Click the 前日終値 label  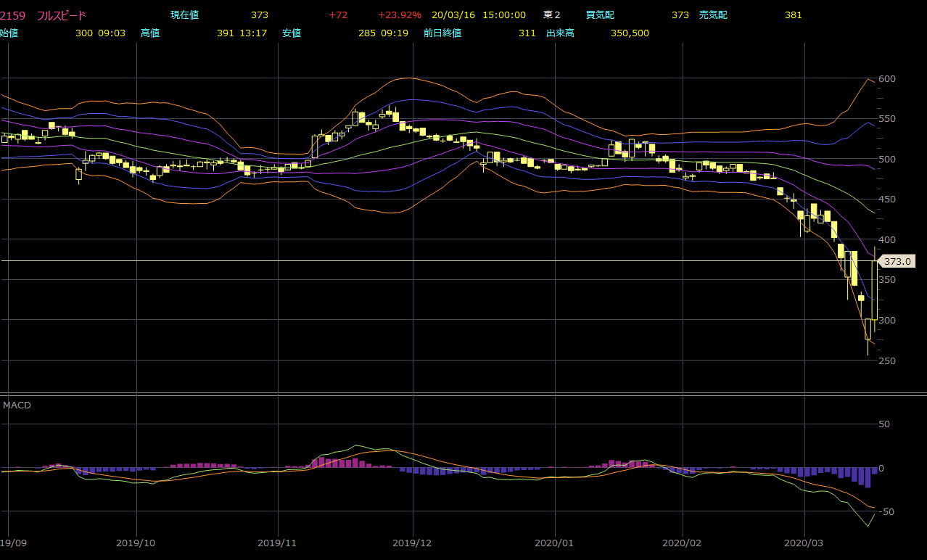click(442, 33)
